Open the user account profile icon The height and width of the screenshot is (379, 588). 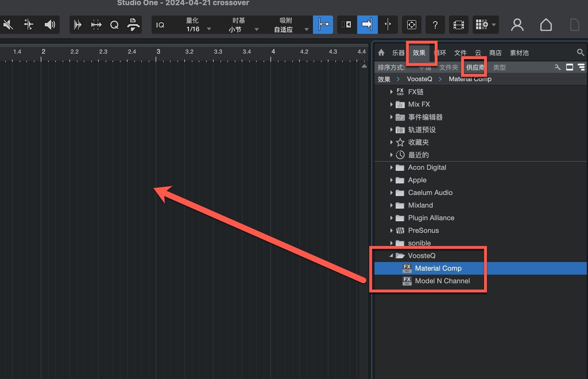[x=517, y=24]
